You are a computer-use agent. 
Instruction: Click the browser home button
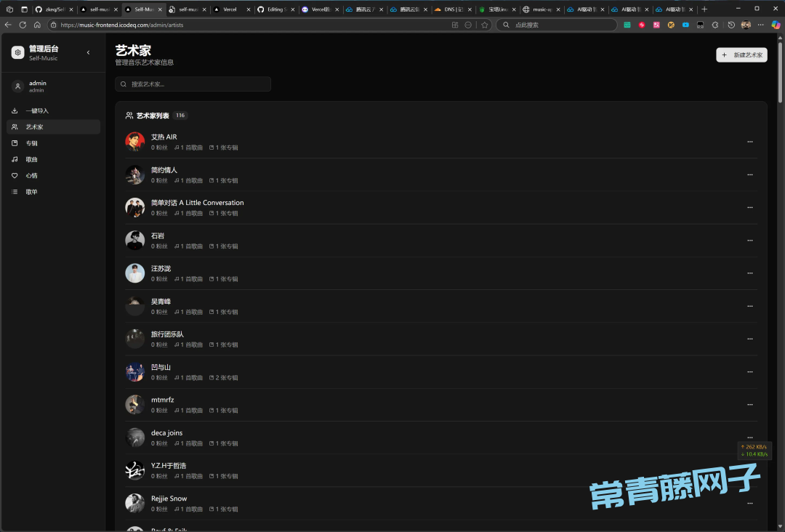[37, 25]
